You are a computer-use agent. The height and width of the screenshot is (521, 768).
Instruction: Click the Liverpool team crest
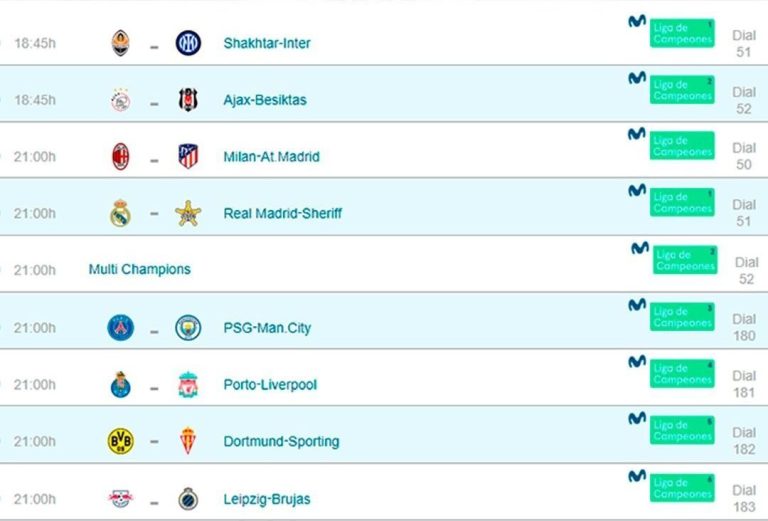click(x=188, y=384)
